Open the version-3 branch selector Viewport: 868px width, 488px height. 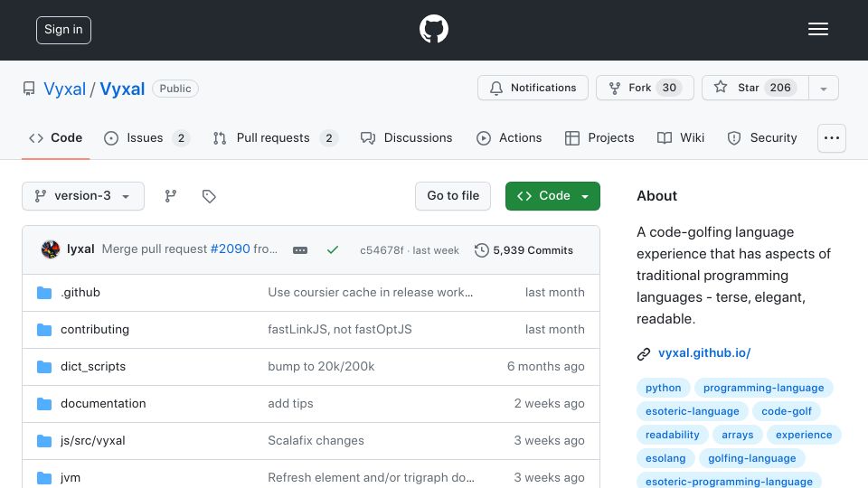(x=83, y=196)
